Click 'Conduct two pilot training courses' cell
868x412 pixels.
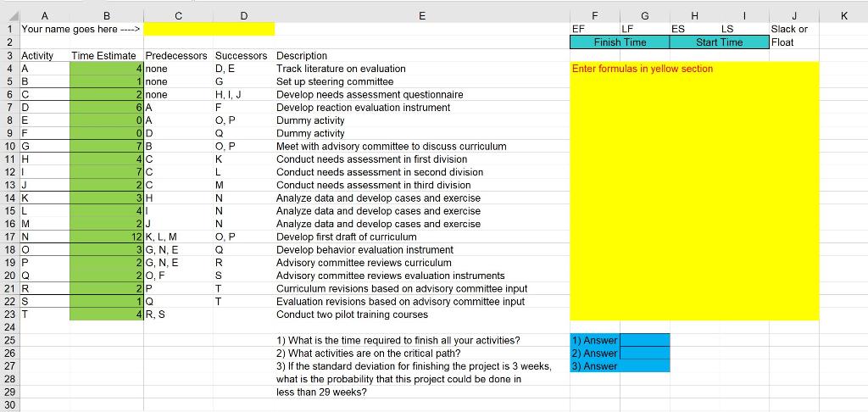click(422, 315)
